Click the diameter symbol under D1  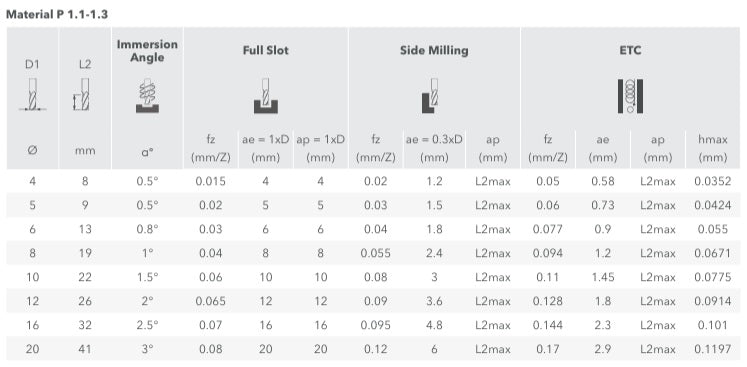click(x=32, y=150)
